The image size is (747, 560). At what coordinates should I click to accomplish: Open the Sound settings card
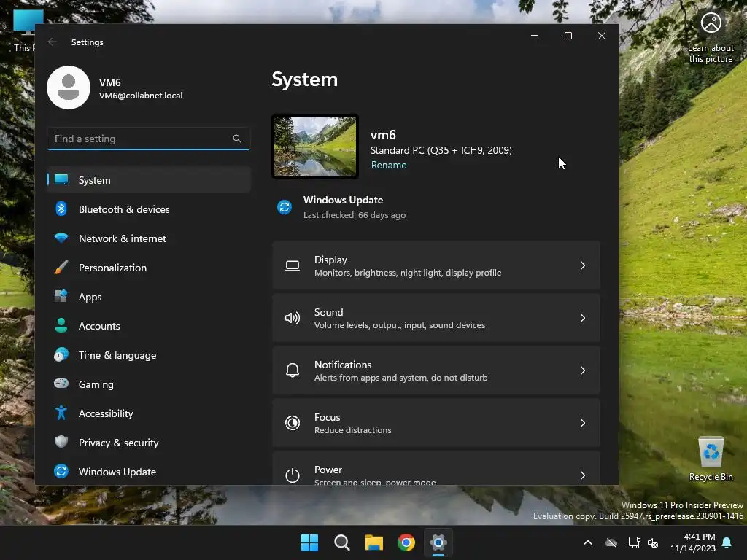click(x=436, y=318)
